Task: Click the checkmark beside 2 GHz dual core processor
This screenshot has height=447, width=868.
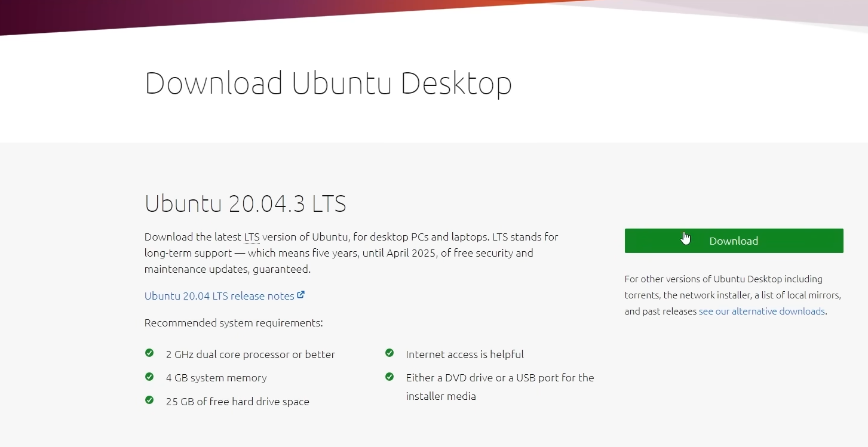Action: coord(149,353)
